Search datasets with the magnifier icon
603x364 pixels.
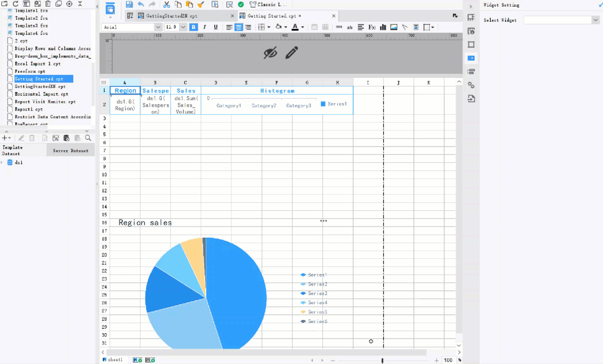click(x=88, y=138)
